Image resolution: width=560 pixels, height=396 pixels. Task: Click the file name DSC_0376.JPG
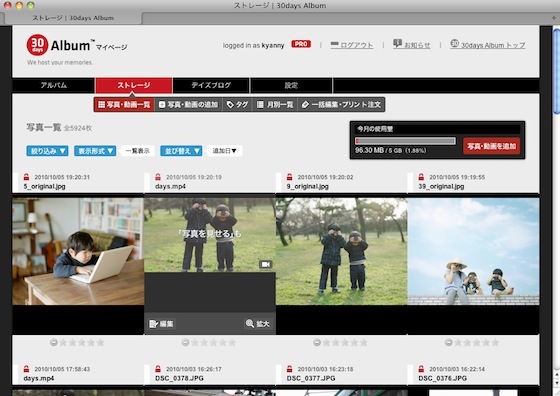[442, 378]
